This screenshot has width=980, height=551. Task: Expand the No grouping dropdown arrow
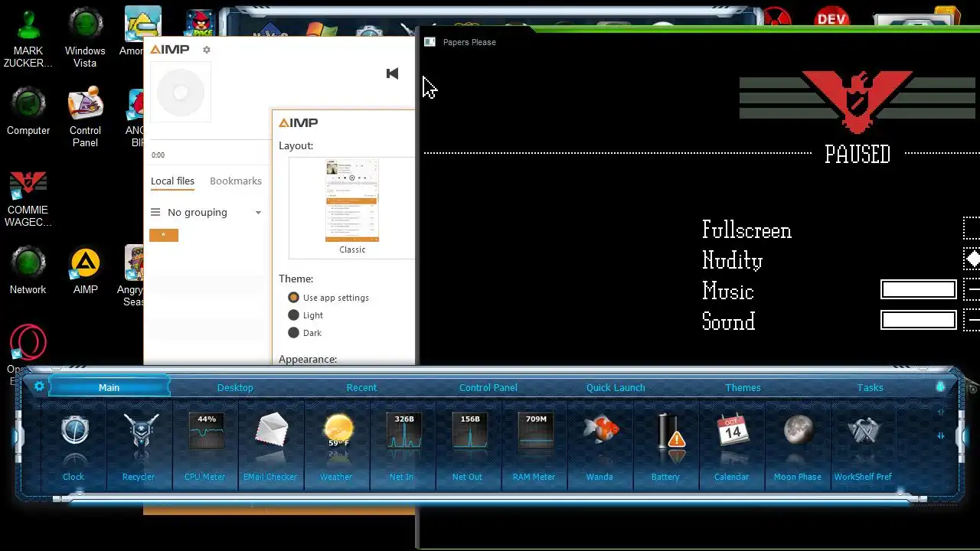click(258, 213)
